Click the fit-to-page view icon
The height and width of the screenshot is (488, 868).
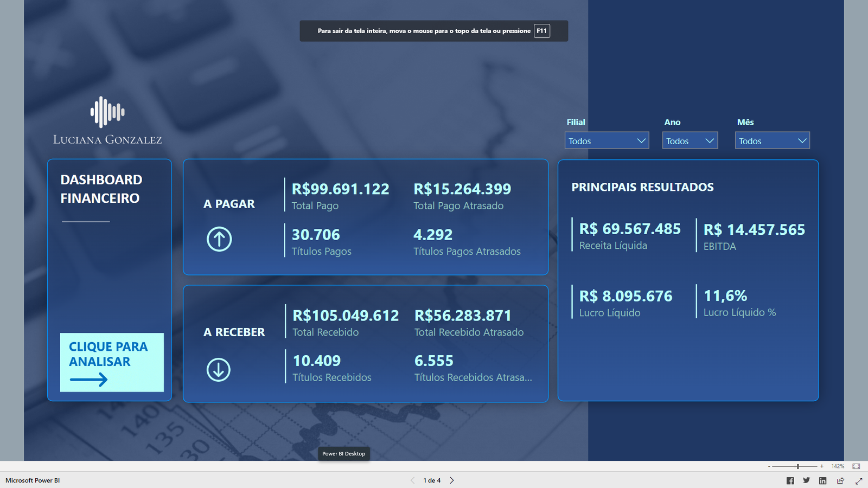pyautogui.click(x=856, y=466)
